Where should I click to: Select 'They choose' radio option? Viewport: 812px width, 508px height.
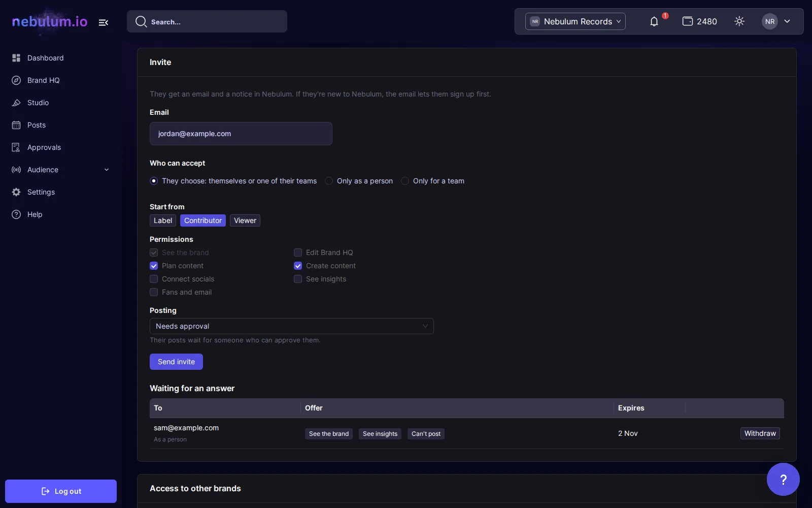[154, 181]
